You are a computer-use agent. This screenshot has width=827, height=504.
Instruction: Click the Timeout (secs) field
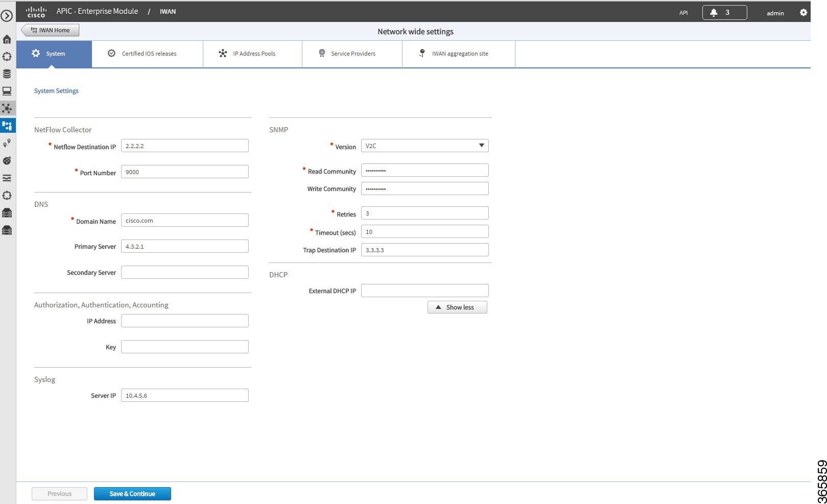tap(424, 231)
